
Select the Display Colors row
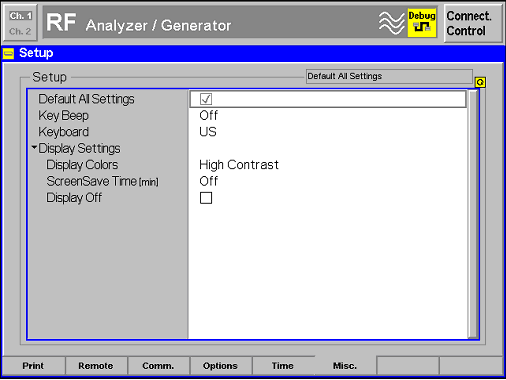click(247, 165)
